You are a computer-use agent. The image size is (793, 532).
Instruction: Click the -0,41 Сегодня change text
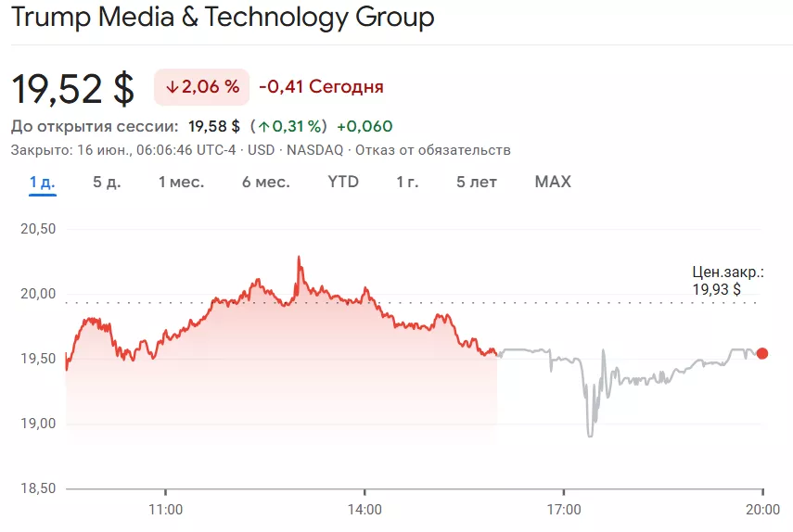pos(321,87)
